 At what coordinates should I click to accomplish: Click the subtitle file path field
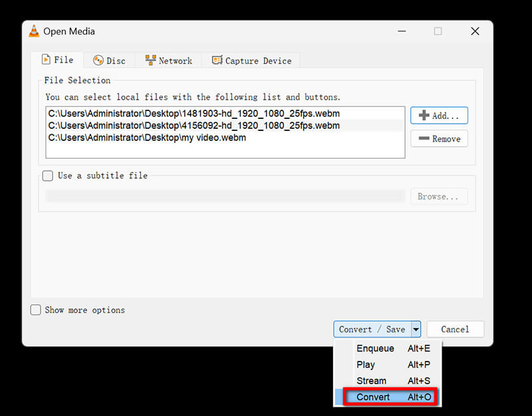pos(225,196)
